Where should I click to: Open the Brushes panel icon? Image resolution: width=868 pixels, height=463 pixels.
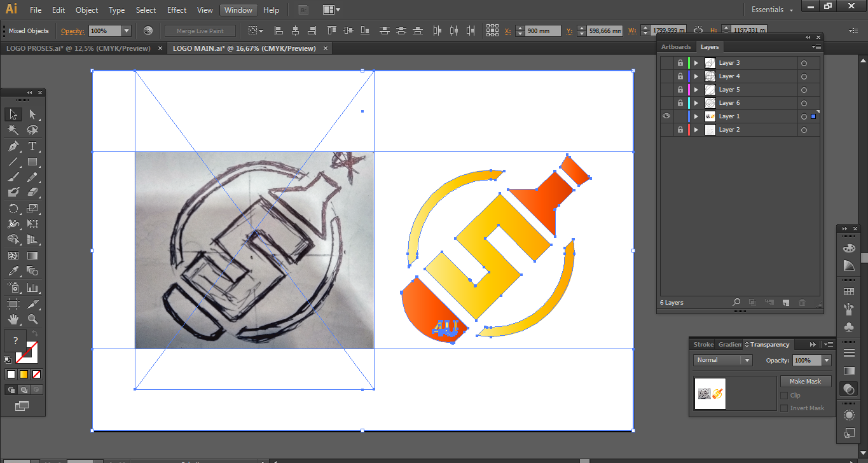tap(848, 309)
